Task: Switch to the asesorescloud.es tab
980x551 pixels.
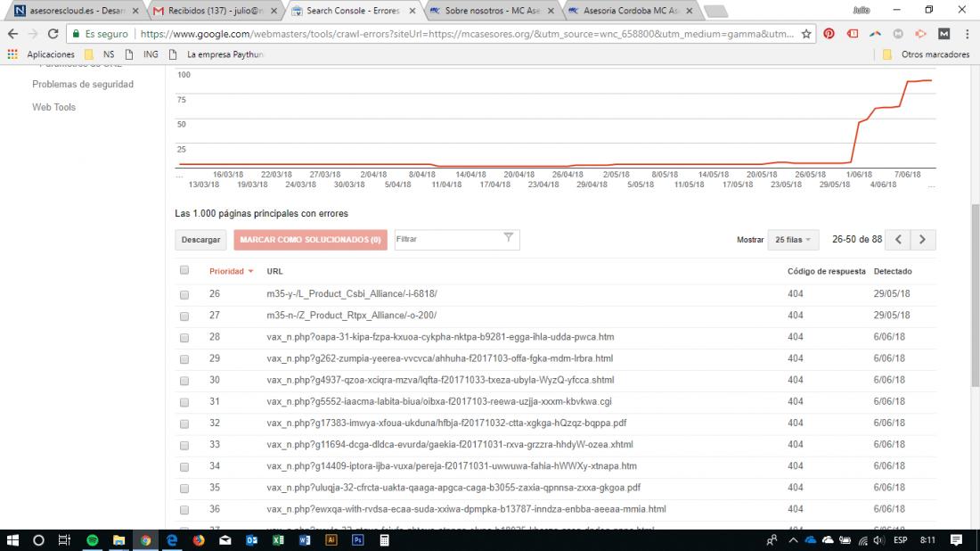Action: coord(77,11)
